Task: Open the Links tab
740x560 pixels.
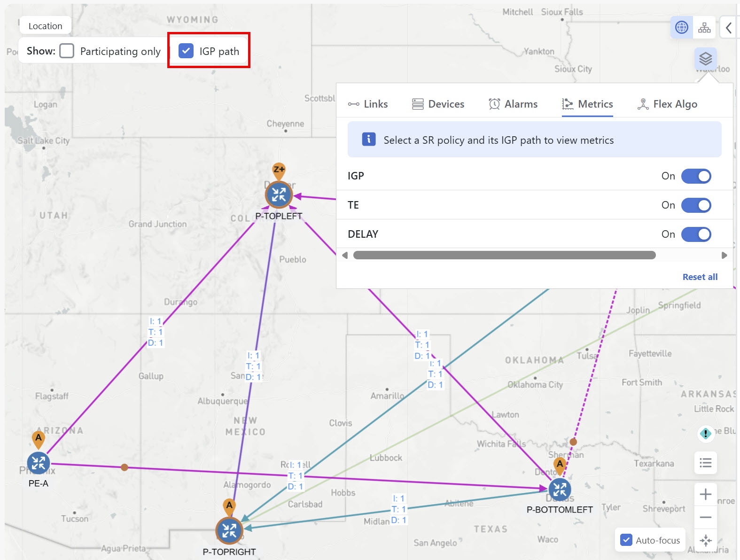Action: (368, 104)
